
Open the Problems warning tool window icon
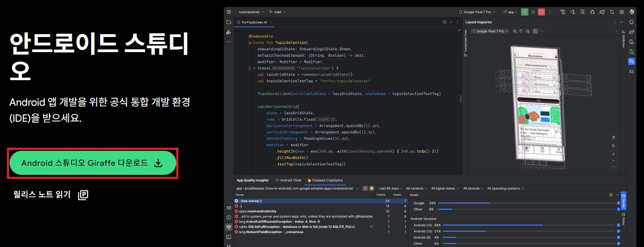coord(229,217)
